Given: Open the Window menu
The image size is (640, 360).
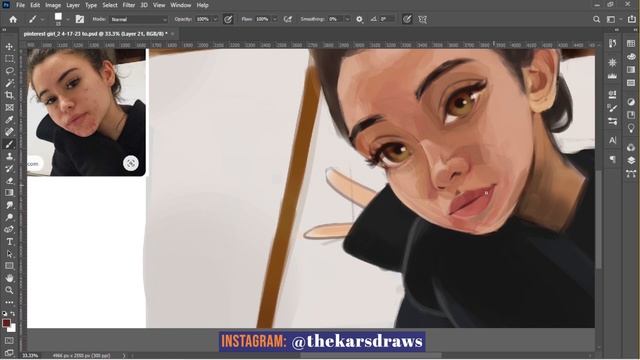Looking at the screenshot, I should coord(180,5).
